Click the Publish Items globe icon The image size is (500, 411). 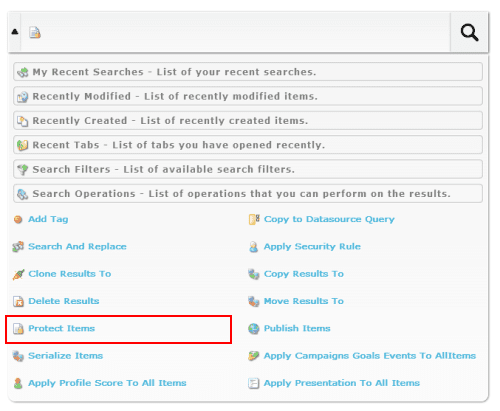coord(254,329)
